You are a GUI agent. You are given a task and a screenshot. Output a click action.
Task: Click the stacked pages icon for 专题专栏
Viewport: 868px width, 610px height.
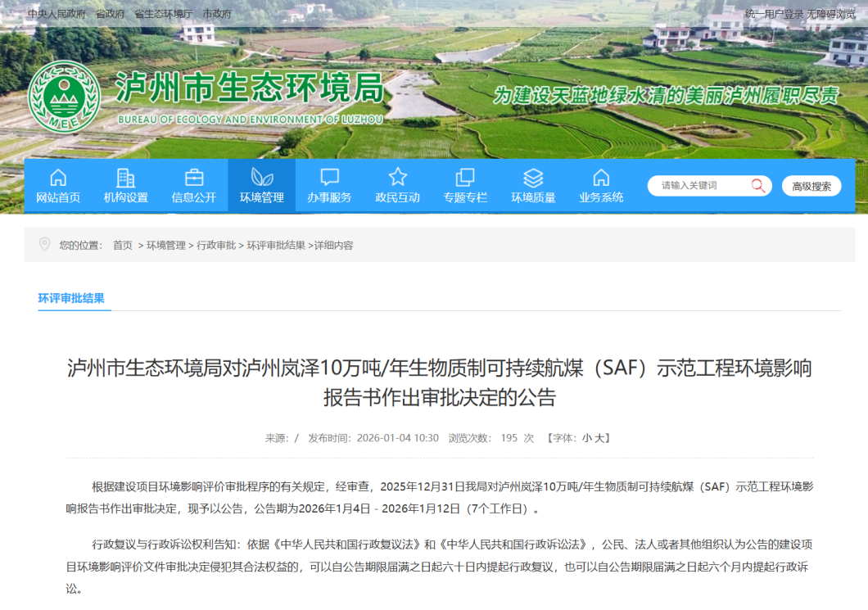[465, 178]
